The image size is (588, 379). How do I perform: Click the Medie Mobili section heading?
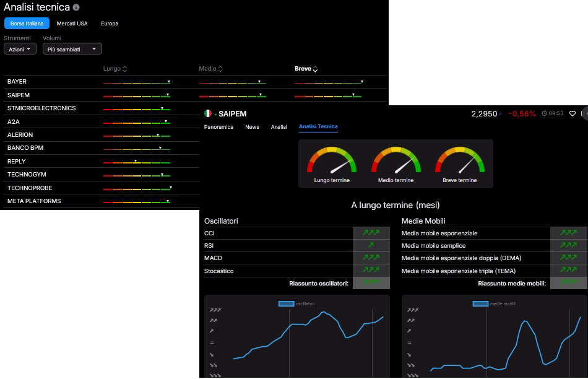[x=423, y=221]
